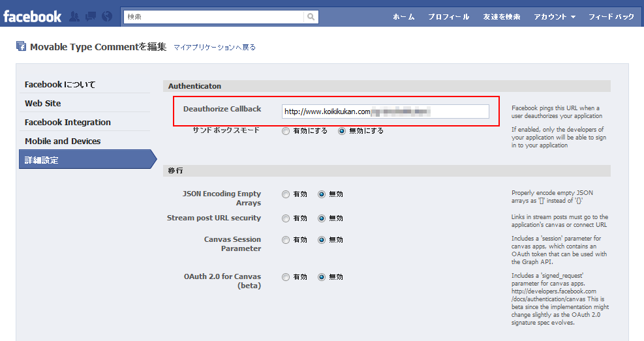Click the Facebook logo
The image size is (644, 341).
click(x=32, y=17)
